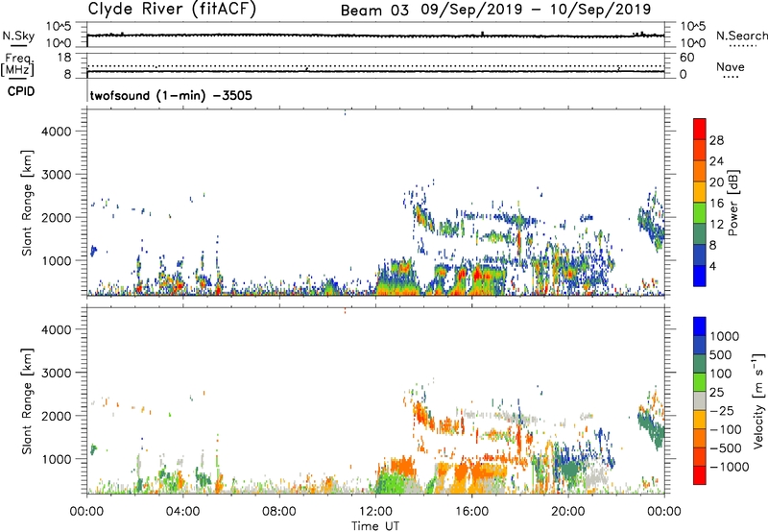768x532 pixels.
Task: Click the "20:00" time axis label
Action: click(x=567, y=512)
